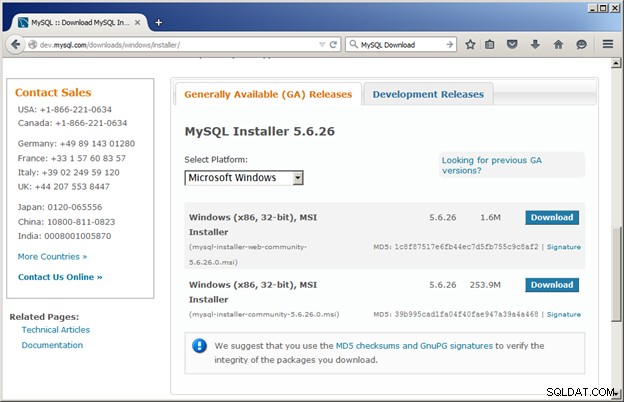
Task: Click the China phone number line
Action: click(66, 222)
